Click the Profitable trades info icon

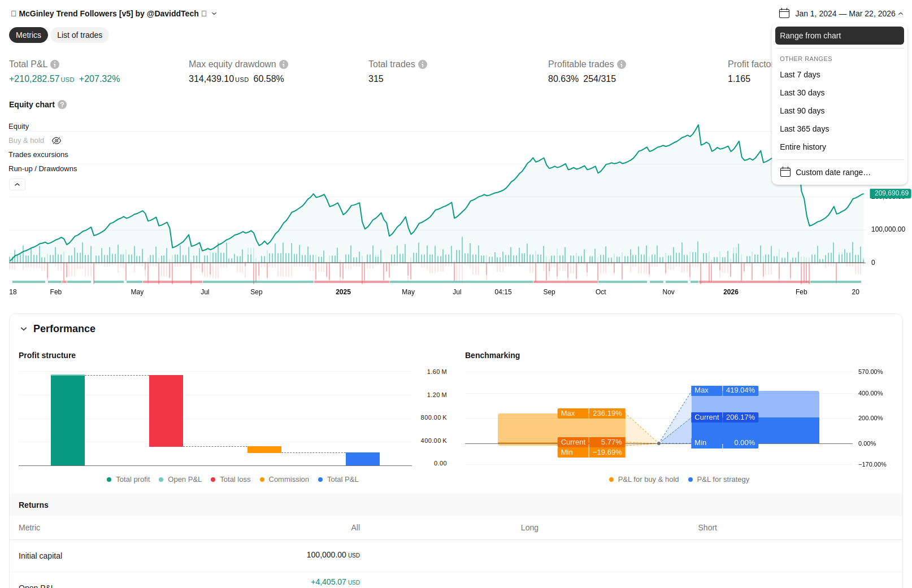[622, 64]
